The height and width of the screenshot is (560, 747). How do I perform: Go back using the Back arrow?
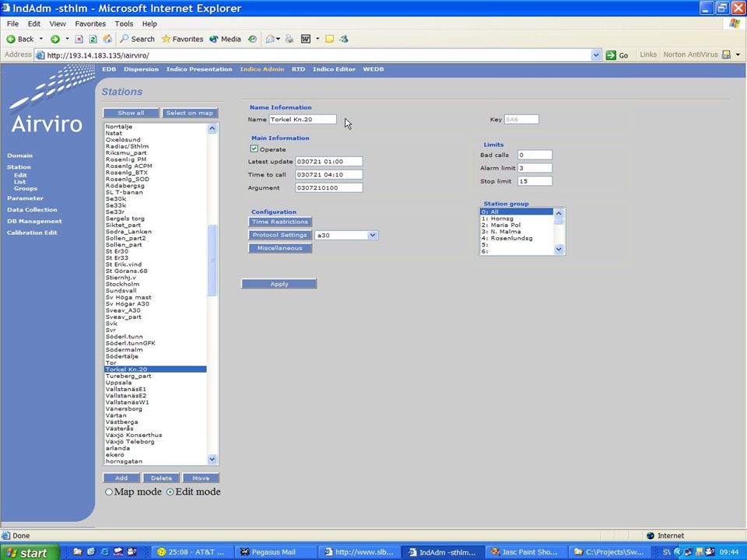coord(19,39)
